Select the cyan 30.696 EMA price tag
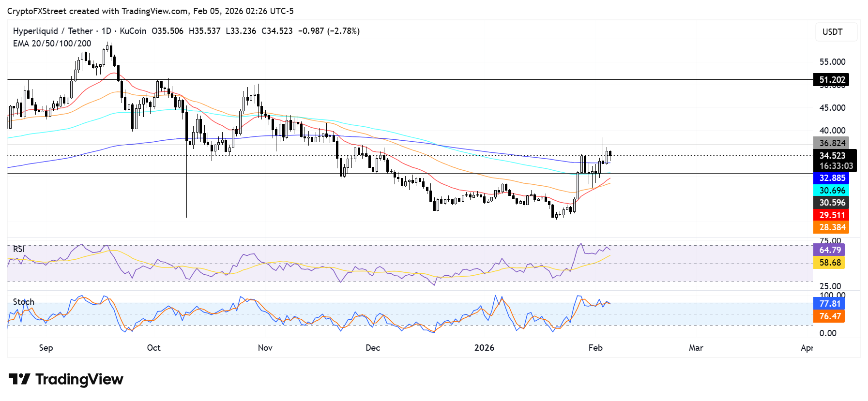The image size is (868, 401). coord(831,191)
